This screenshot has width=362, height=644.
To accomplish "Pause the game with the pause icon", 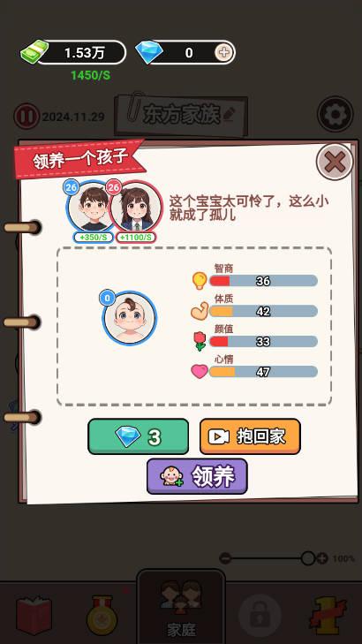I will [26, 117].
